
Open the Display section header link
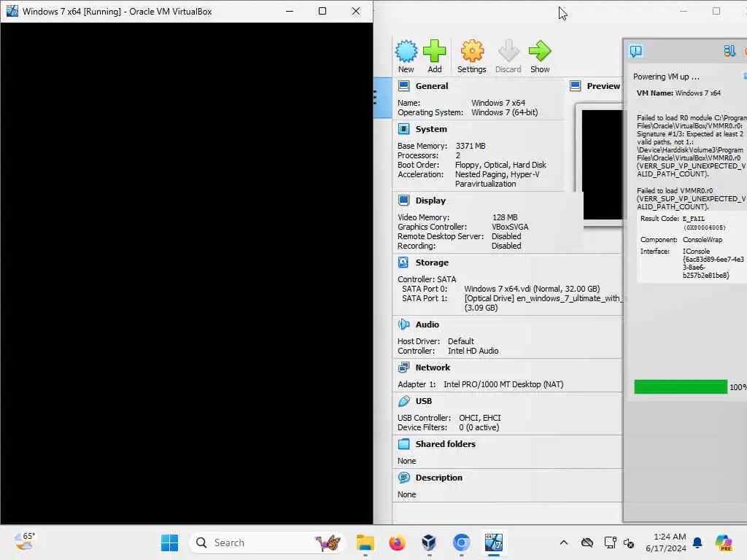(430, 201)
